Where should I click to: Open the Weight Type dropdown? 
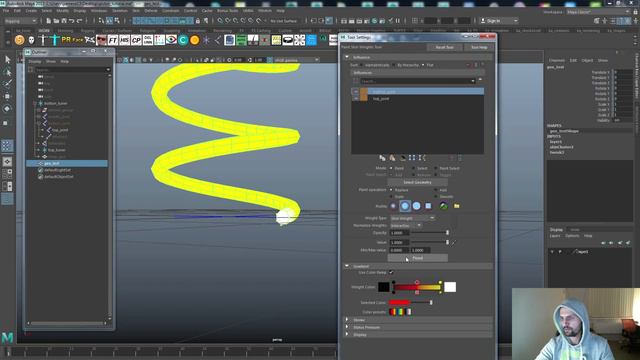coord(412,218)
